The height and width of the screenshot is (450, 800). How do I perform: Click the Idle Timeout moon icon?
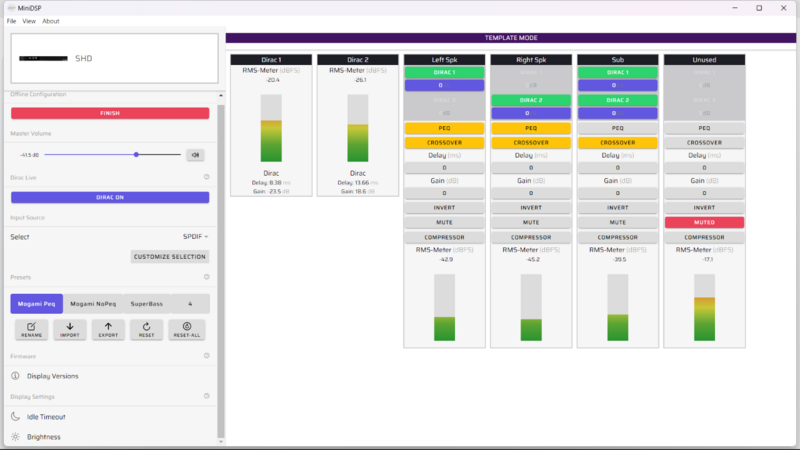(x=16, y=416)
